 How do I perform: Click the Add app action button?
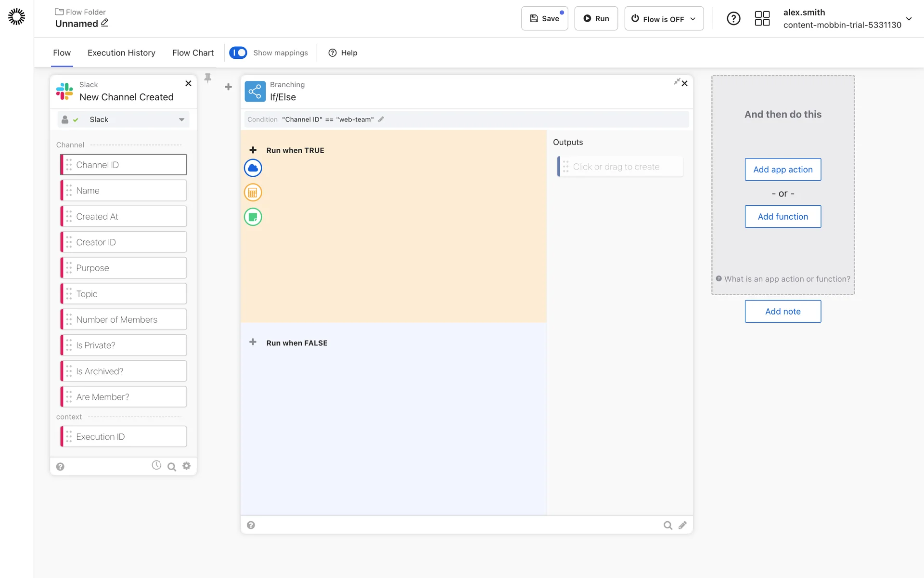pyautogui.click(x=783, y=170)
